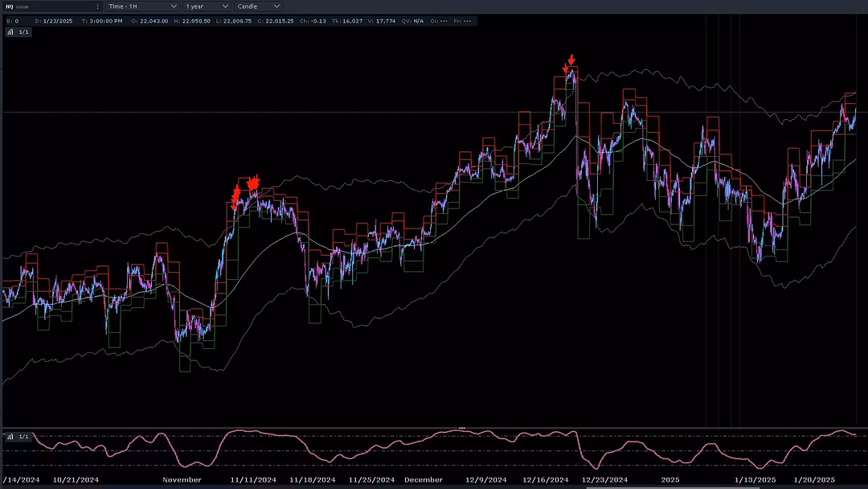Image resolution: width=868 pixels, height=489 pixels.
Task: Click the 12/23/2024 date on the time axis
Action: tap(604, 479)
